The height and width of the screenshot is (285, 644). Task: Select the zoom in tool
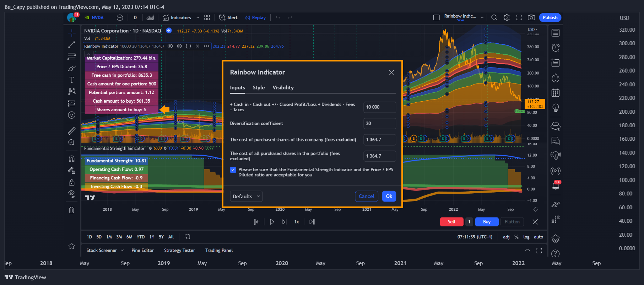(x=72, y=142)
